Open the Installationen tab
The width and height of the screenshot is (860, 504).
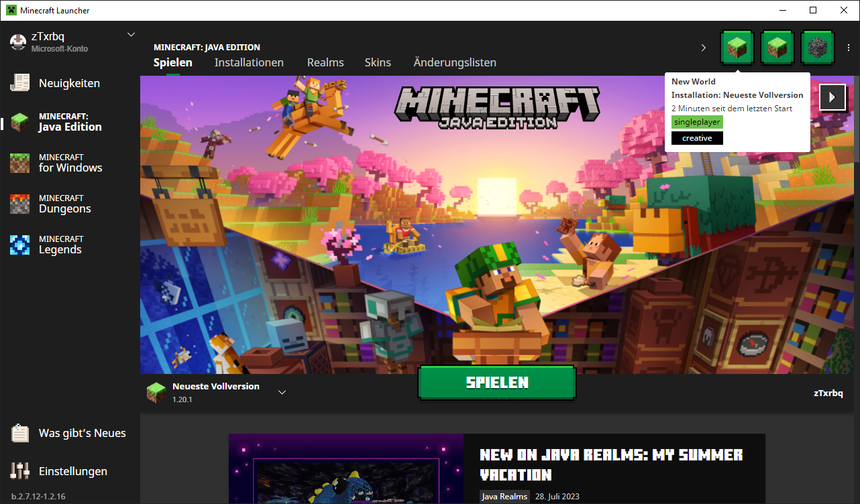(249, 62)
